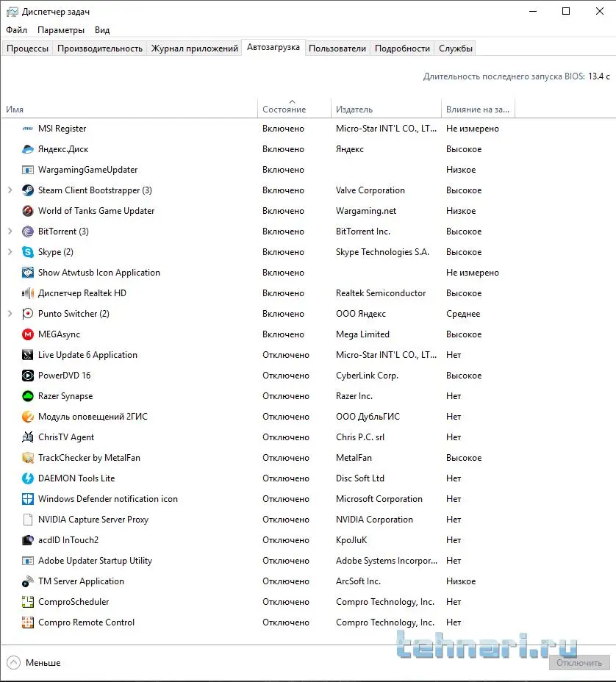
Task: Click the ChrisTV Agent icon
Action: pyautogui.click(x=28, y=437)
